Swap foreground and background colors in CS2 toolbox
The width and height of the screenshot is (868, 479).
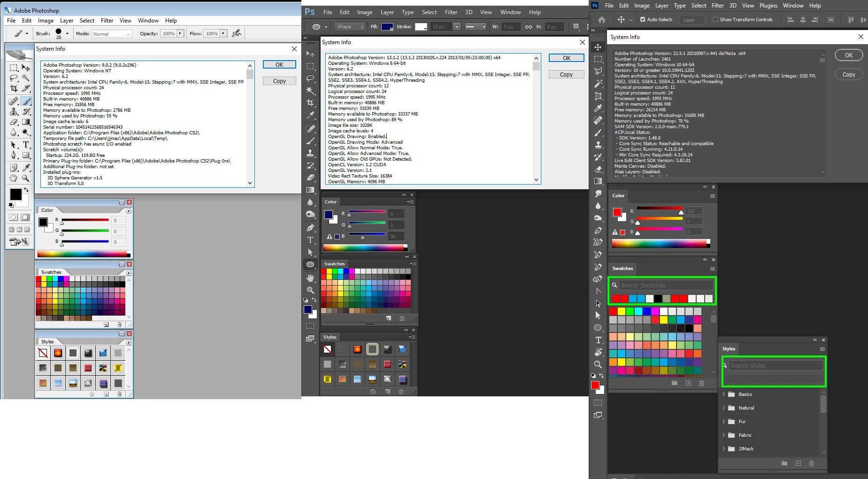(27, 190)
